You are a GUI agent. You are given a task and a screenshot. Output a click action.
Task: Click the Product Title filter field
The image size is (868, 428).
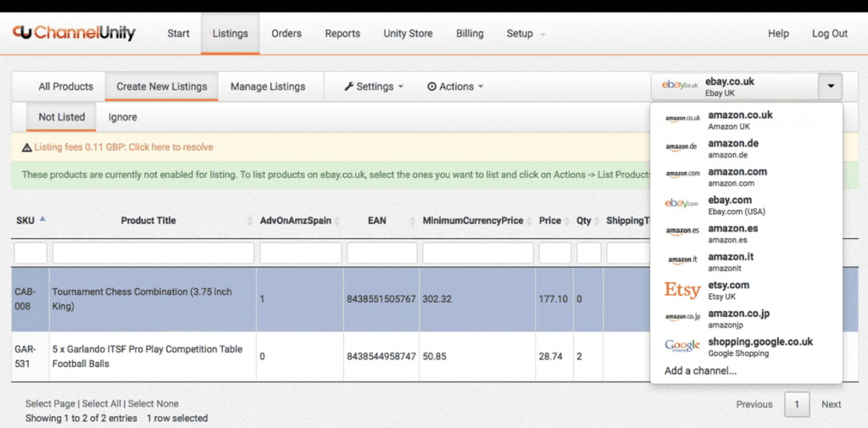(x=153, y=253)
